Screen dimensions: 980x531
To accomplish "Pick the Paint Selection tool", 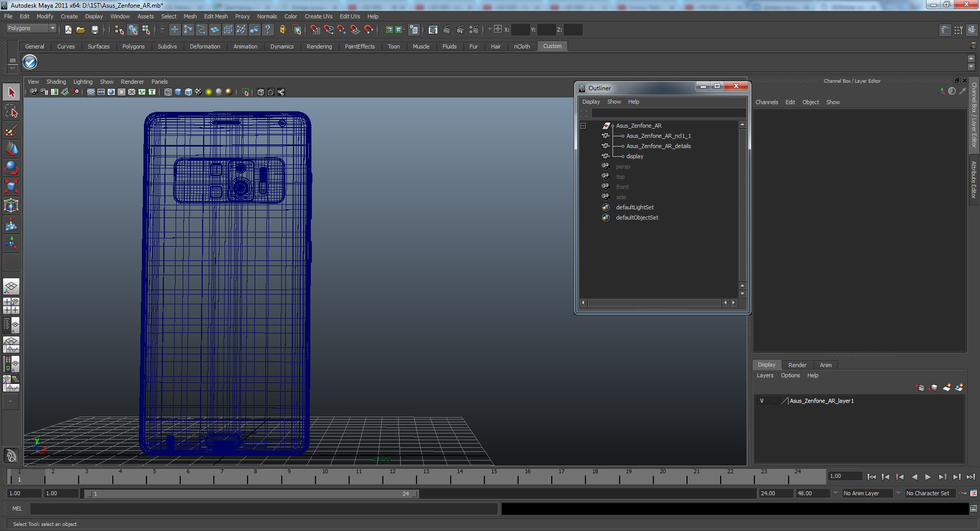I will tap(11, 130).
